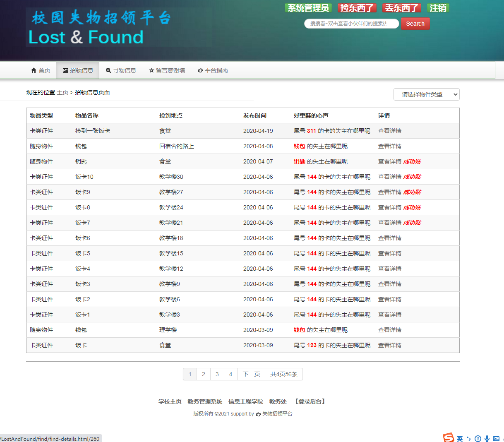
Task: Click the 捡东西了 button in the header
Action: (357, 8)
